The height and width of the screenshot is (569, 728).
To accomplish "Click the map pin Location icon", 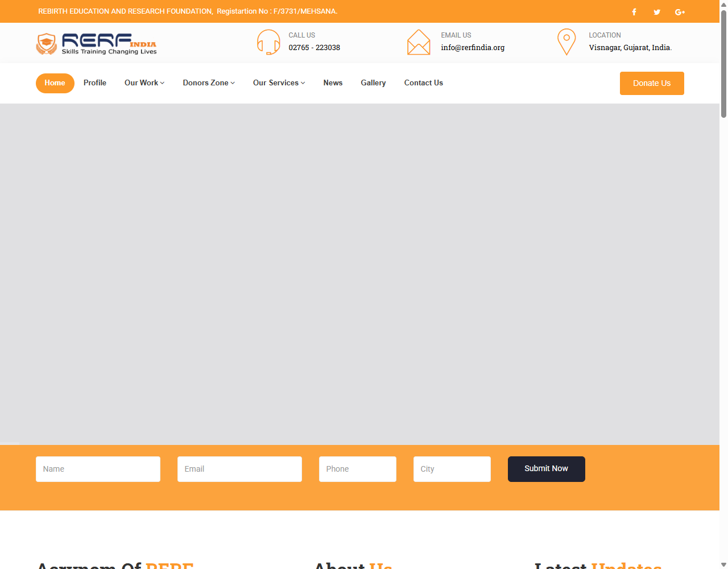I will (x=566, y=42).
